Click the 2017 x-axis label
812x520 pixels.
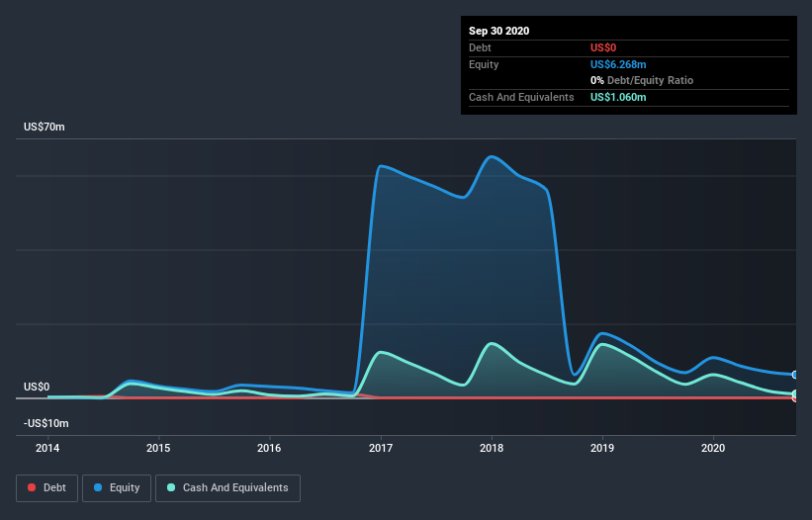click(381, 448)
